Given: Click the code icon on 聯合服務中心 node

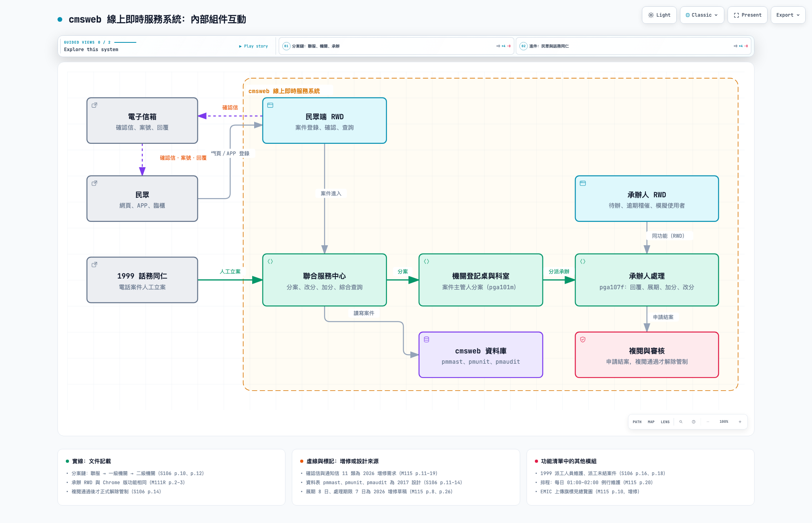Looking at the screenshot, I should coord(270,261).
